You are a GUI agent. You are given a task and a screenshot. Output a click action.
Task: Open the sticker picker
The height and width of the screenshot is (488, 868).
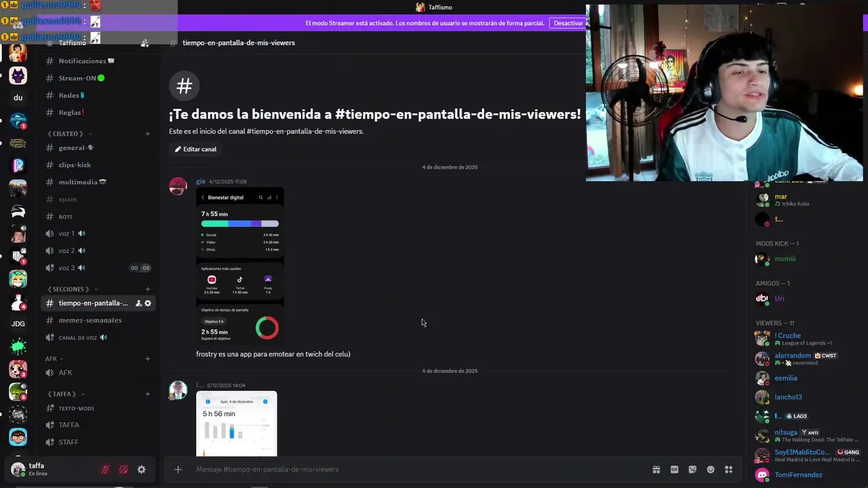(692, 469)
